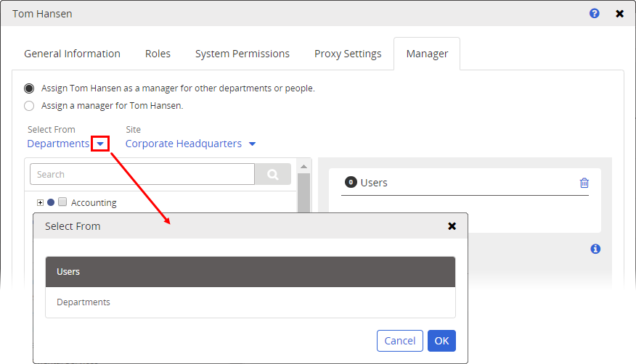Image resolution: width=636 pixels, height=364 pixels.
Task: Delete users with the trash icon
Action: (584, 183)
